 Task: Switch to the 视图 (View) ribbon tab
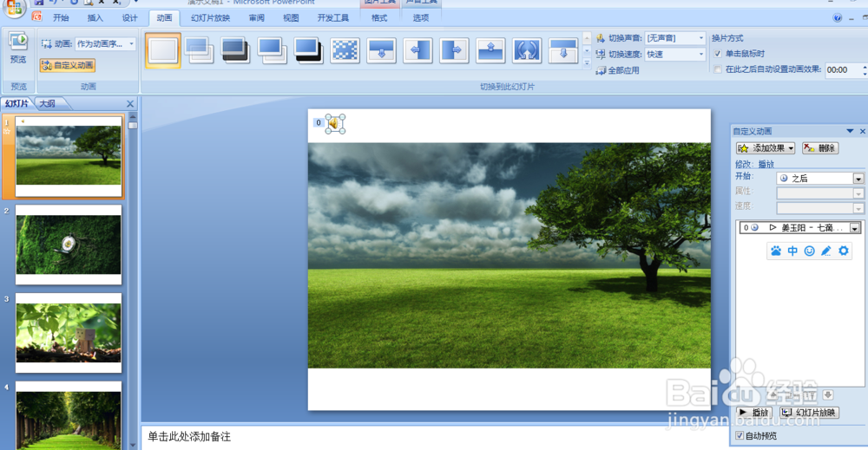click(x=291, y=17)
